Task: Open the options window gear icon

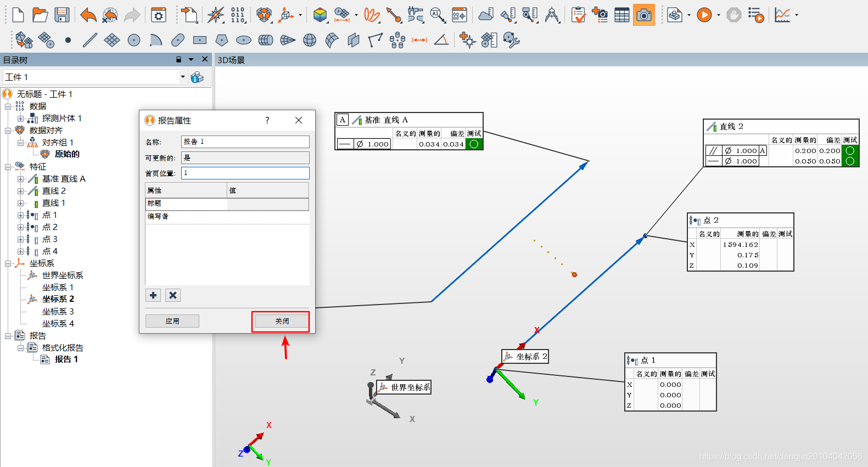Action: (x=159, y=15)
